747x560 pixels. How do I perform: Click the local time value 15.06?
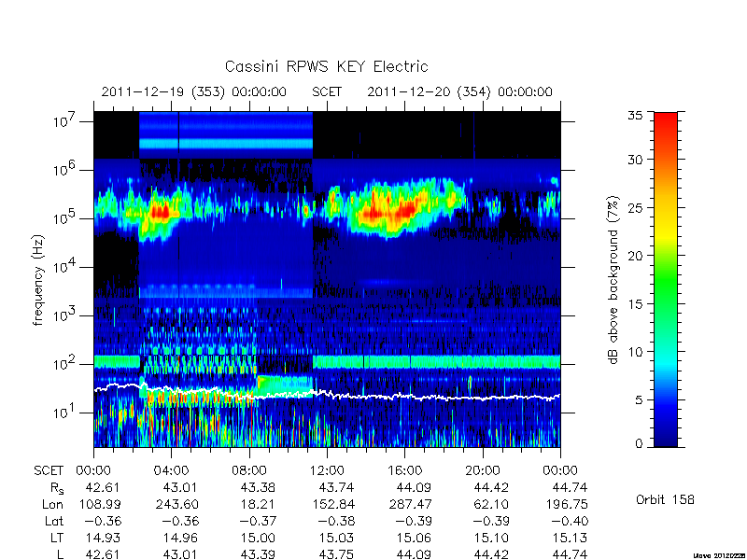[x=414, y=539]
